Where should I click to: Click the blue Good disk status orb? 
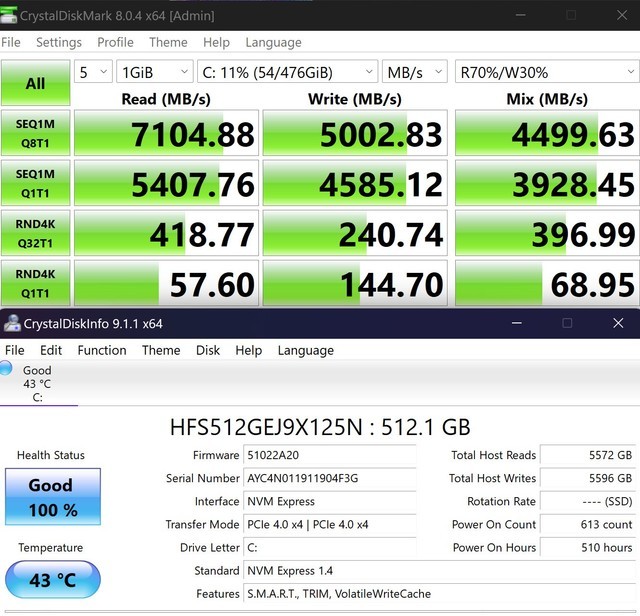[x=7, y=370]
